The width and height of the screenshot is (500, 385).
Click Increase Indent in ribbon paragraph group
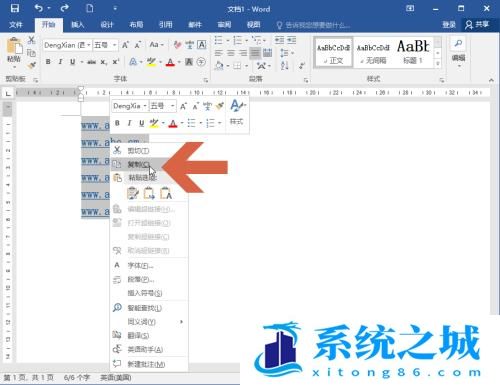pyautogui.click(x=292, y=40)
